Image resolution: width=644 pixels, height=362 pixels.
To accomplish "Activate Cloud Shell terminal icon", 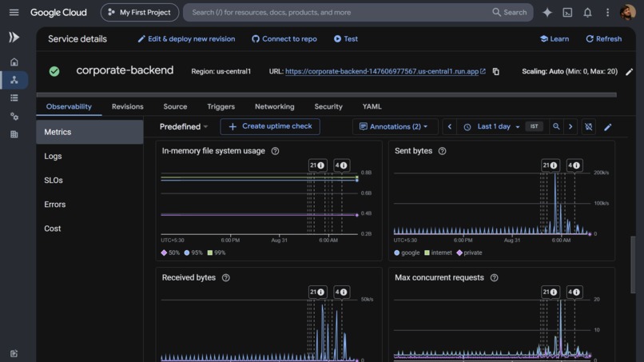I will pyautogui.click(x=567, y=12).
